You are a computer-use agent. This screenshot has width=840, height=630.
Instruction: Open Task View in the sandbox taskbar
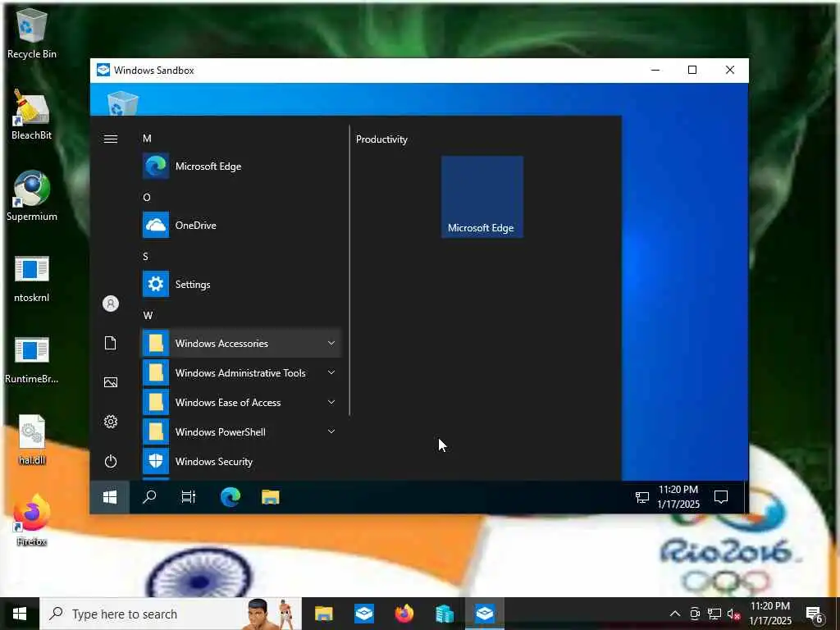pos(189,497)
